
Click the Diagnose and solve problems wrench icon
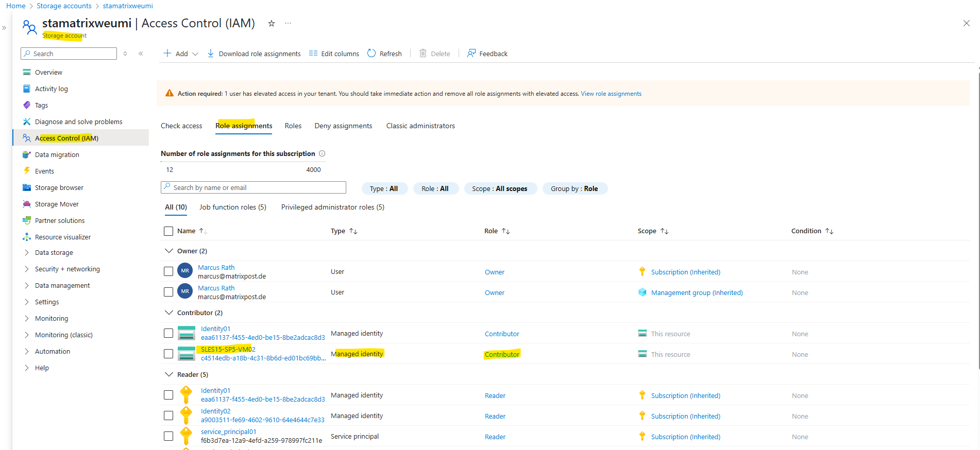[27, 122]
